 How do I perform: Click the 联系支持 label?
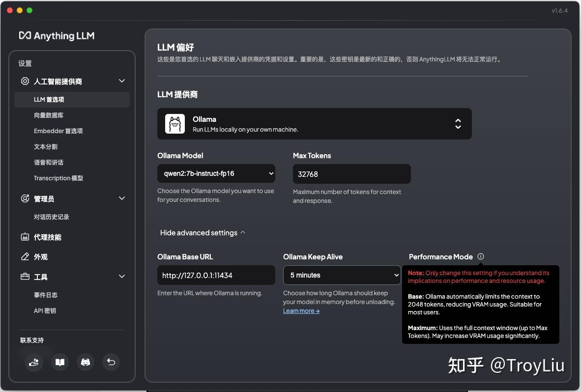tap(32, 340)
